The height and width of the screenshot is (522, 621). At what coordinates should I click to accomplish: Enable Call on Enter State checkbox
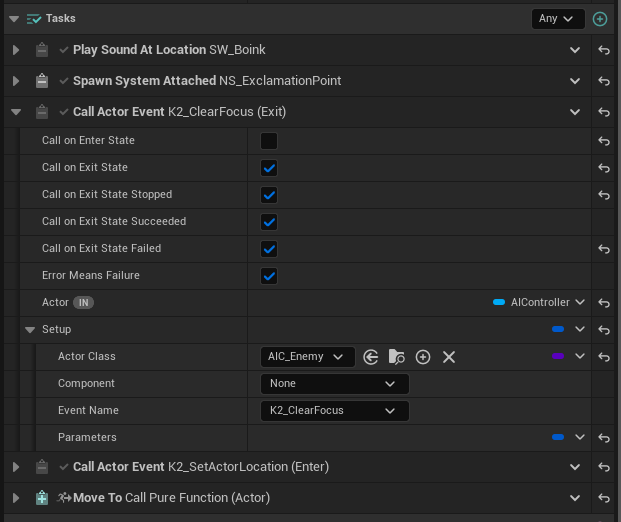click(x=269, y=141)
